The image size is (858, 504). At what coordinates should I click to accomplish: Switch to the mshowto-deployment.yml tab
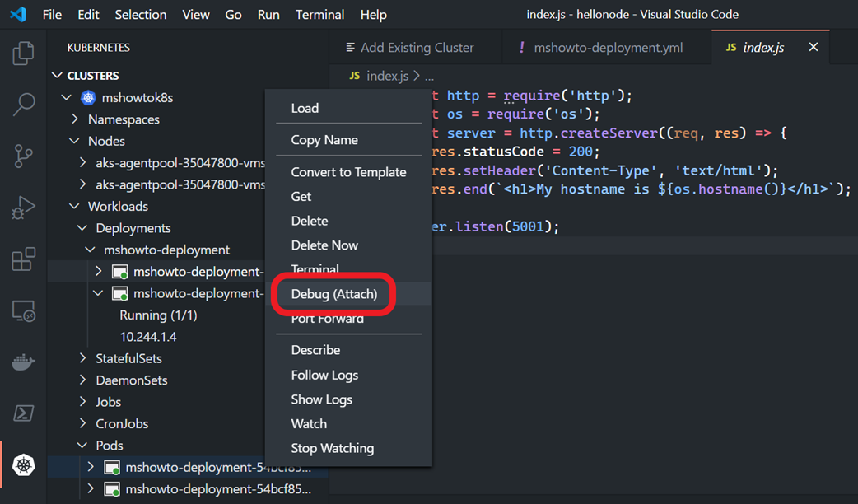point(606,48)
